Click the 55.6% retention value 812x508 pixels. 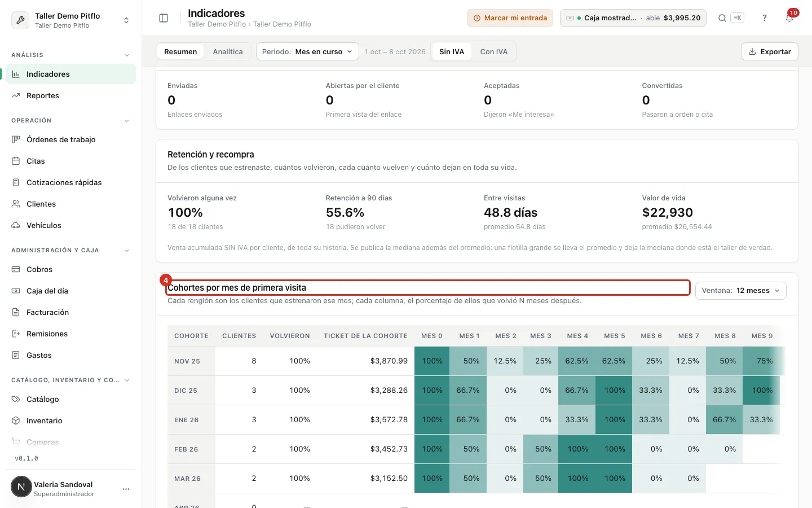click(x=345, y=213)
